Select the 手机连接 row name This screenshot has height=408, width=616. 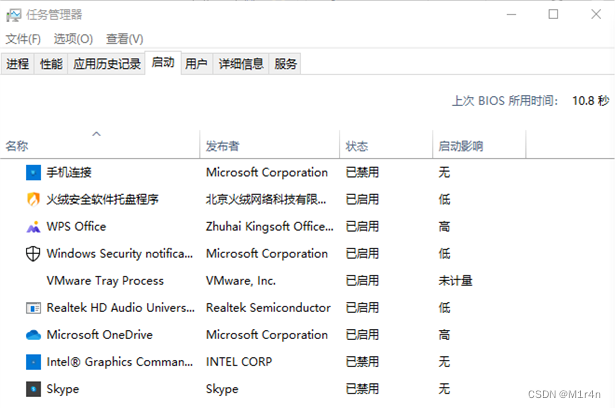click(x=69, y=172)
